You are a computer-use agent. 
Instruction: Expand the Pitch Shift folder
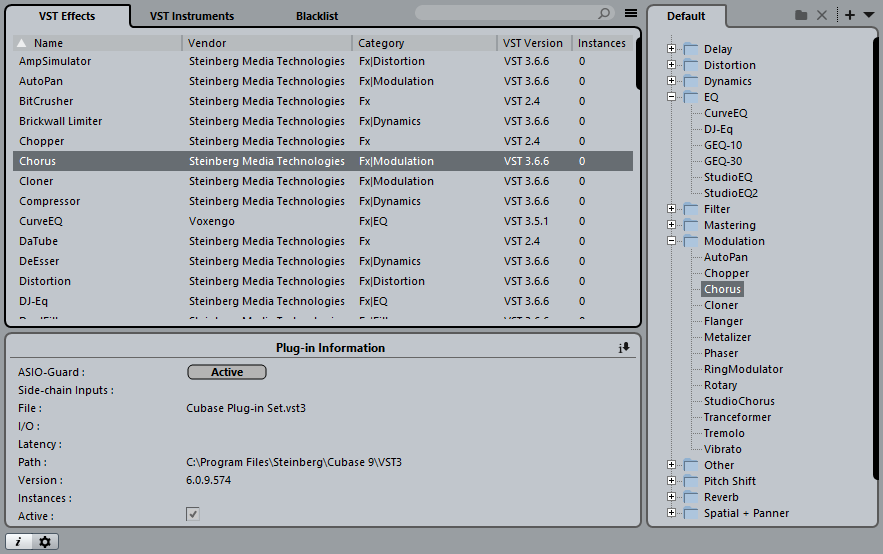point(671,481)
